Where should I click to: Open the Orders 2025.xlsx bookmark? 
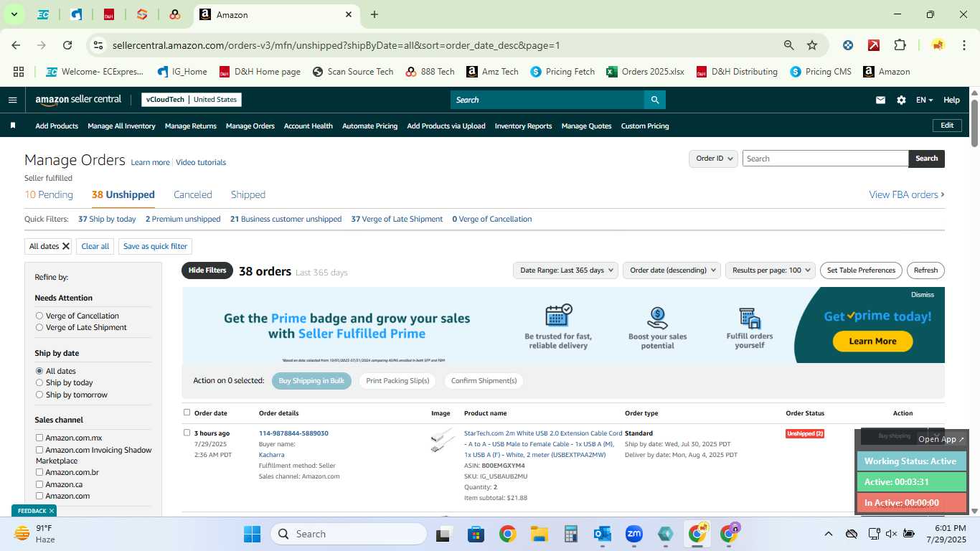click(645, 72)
